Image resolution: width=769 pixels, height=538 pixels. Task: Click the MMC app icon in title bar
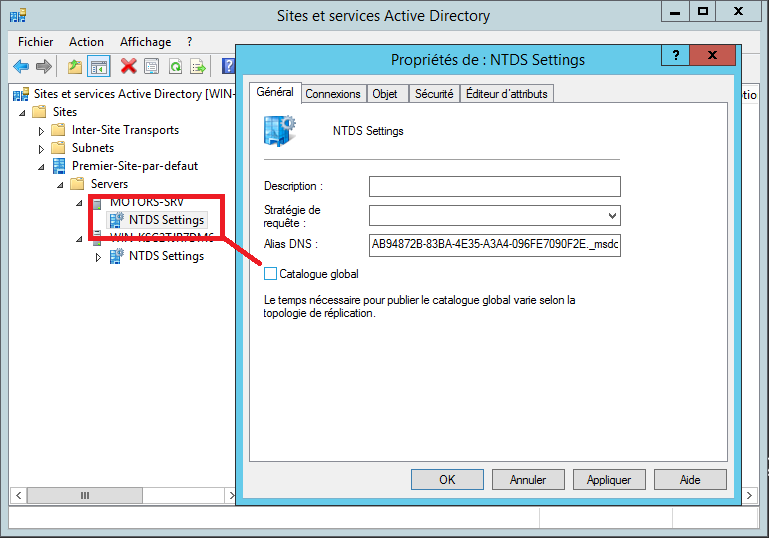coord(18,16)
